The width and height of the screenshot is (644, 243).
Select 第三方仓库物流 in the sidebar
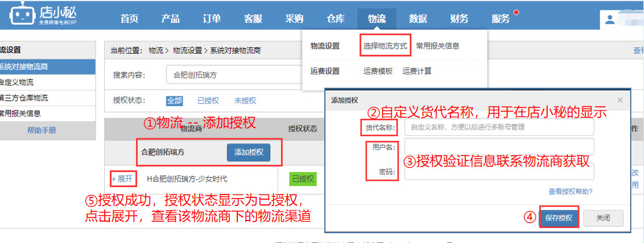tap(48, 98)
